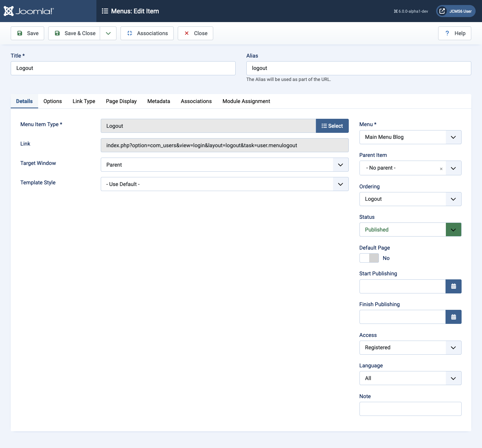Click into the Note text field

coord(410,409)
